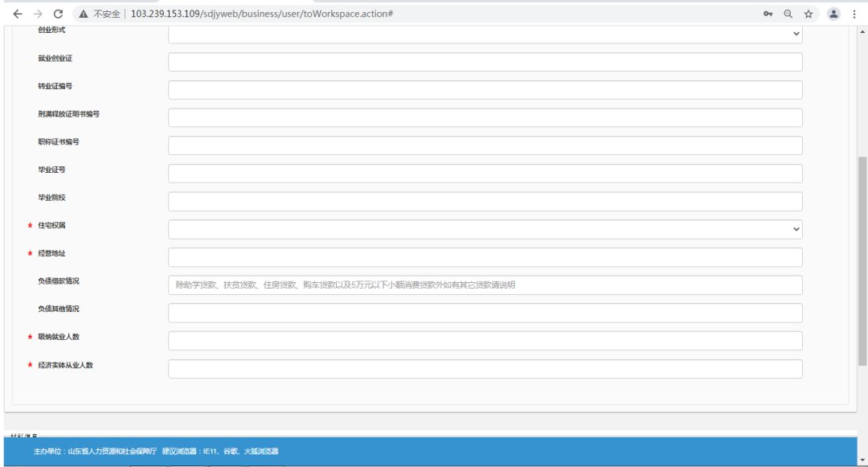The image size is (868, 467).
Task: Focus the 吸纳就业人数 input field
Action: pyautogui.click(x=485, y=341)
